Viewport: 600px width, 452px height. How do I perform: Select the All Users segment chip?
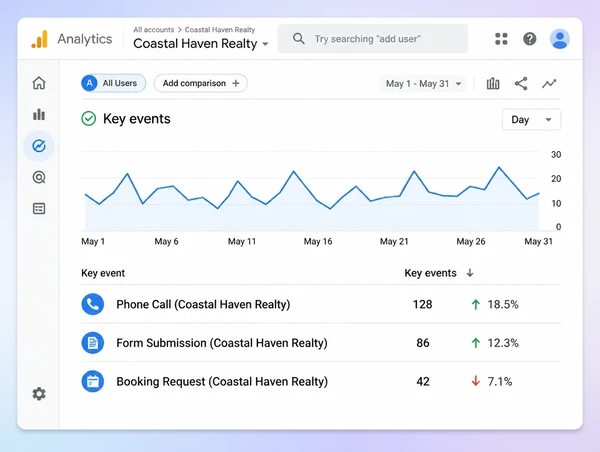[x=114, y=83]
